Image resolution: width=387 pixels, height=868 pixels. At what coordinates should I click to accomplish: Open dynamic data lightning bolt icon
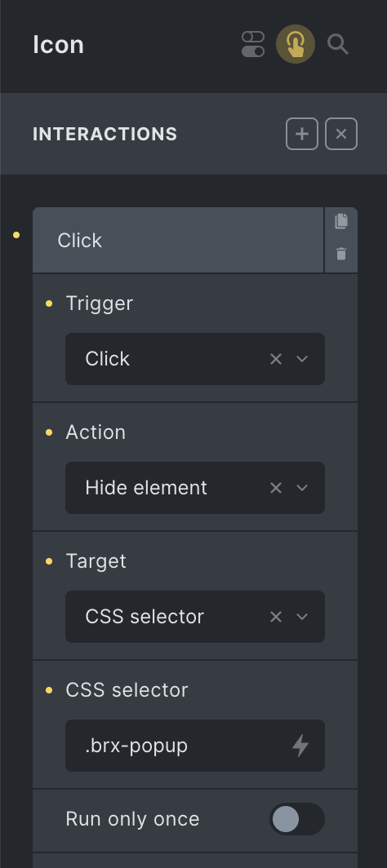[x=300, y=746]
